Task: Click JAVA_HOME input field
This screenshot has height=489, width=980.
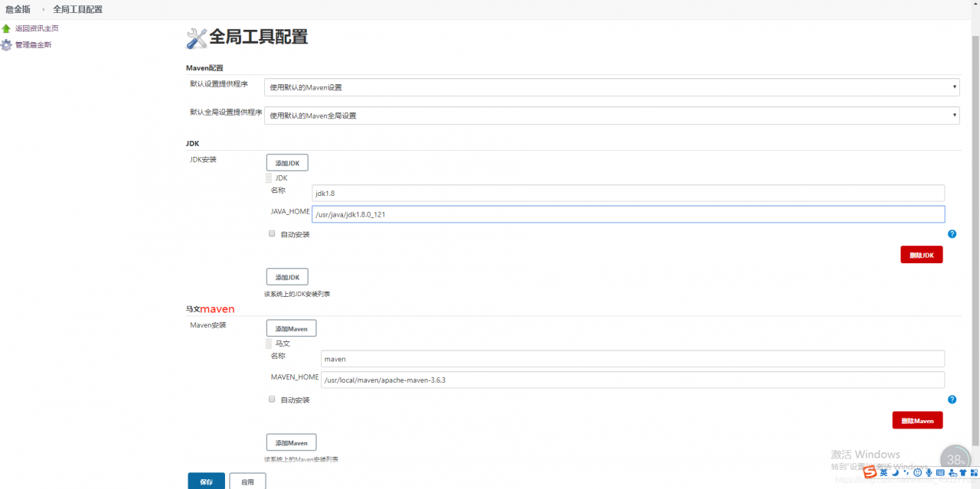Action: (x=628, y=214)
